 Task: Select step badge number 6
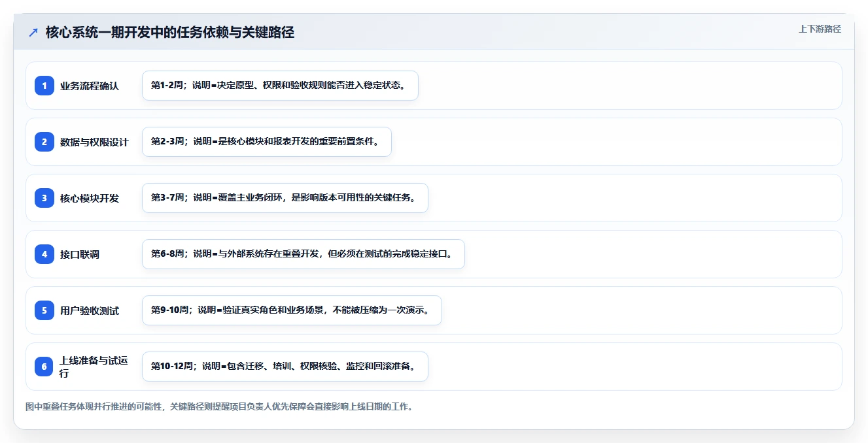coord(44,367)
